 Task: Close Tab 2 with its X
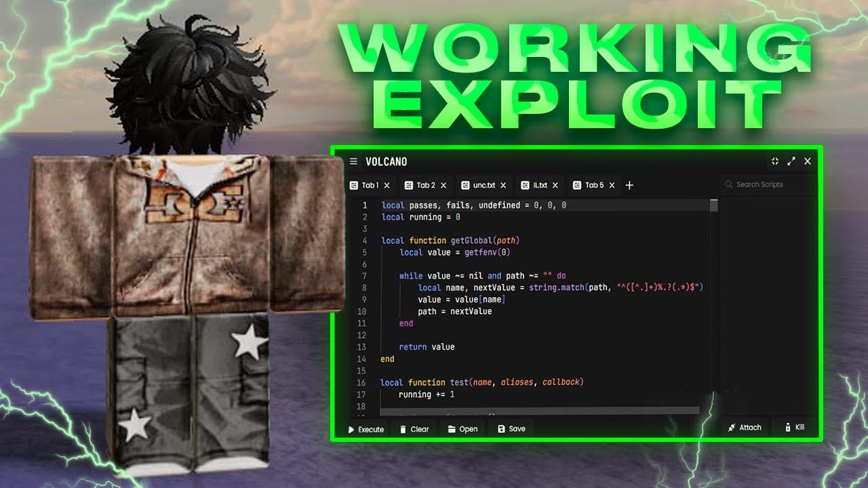[443, 185]
